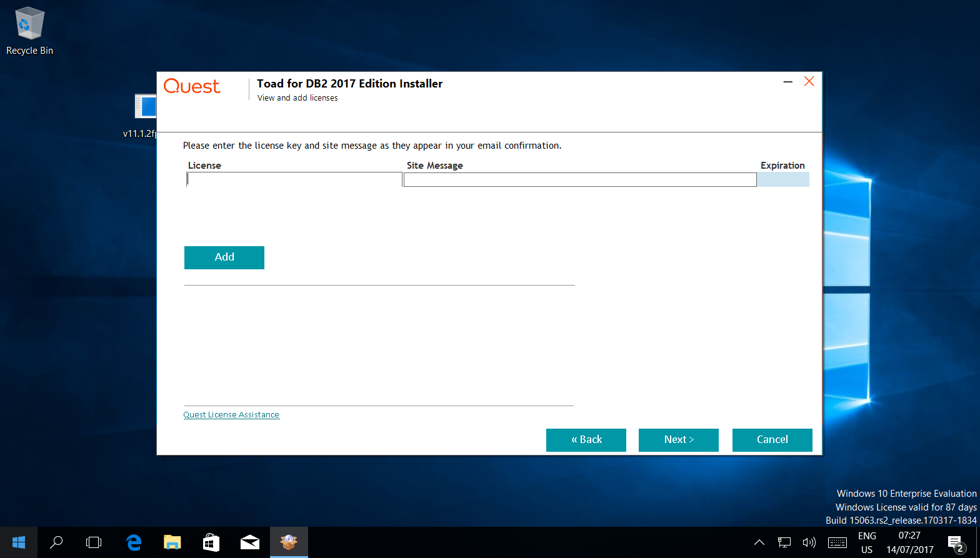980x558 pixels.
Task: Open Task View
Action: click(x=94, y=542)
